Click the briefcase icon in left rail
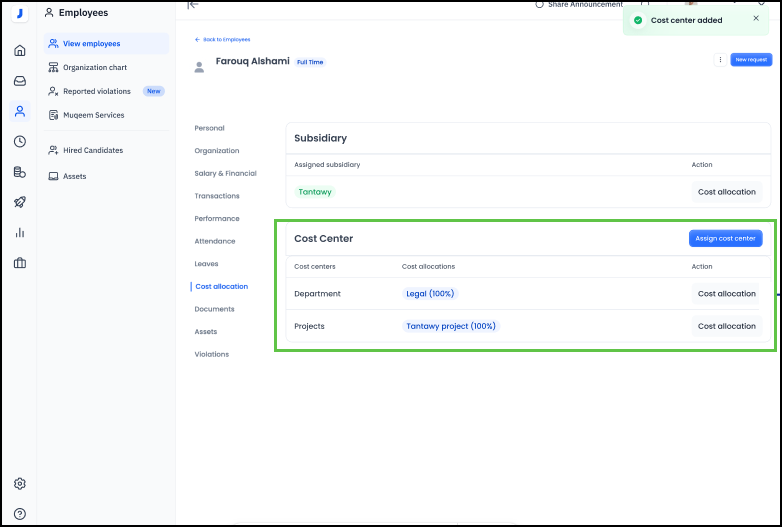Screen dimensions: 782x527 tap(20, 263)
